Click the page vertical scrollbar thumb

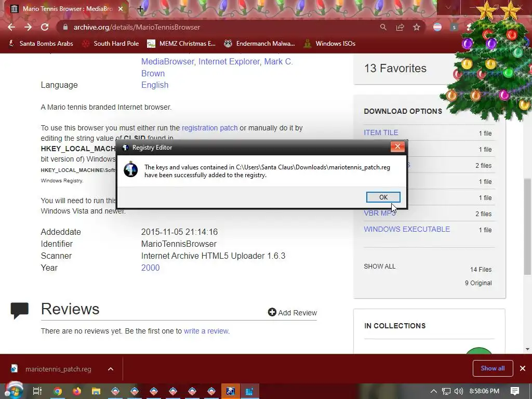[x=527, y=226]
